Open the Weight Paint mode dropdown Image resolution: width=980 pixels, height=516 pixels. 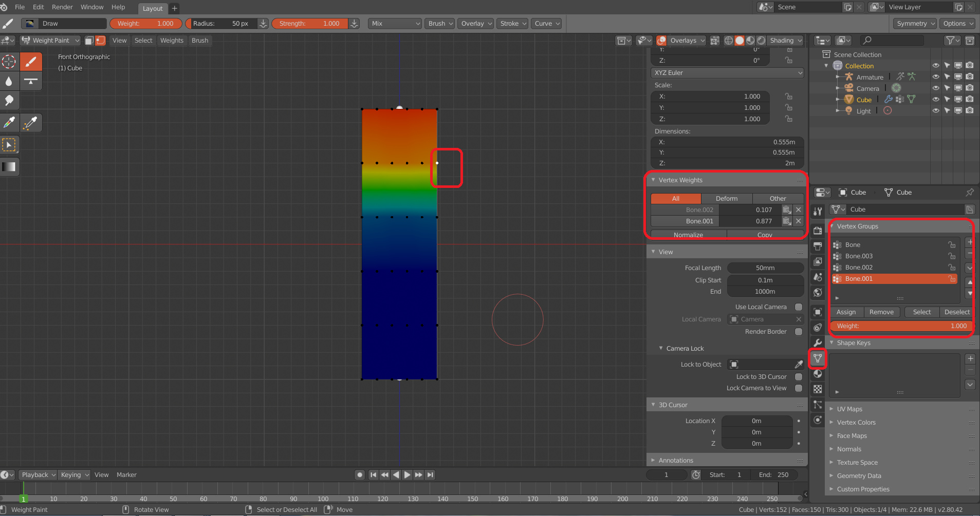coord(50,41)
